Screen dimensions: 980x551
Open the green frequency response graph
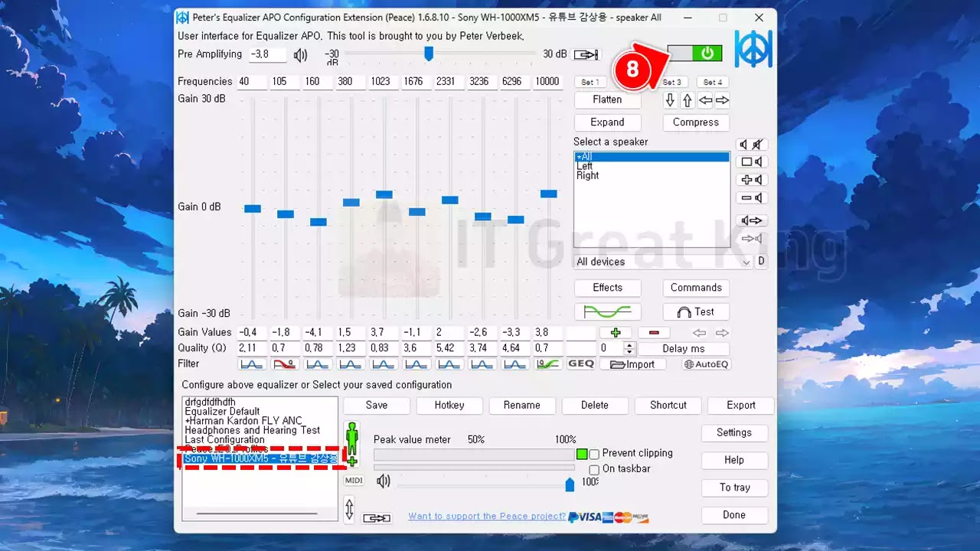pyautogui.click(x=608, y=311)
